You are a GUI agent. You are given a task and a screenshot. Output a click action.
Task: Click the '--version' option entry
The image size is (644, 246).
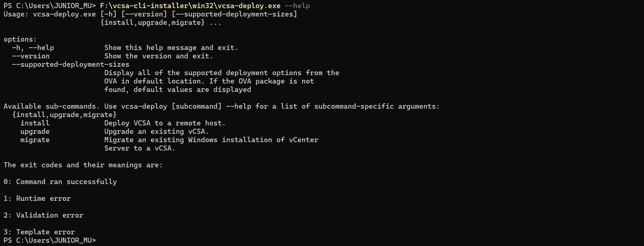pos(31,56)
